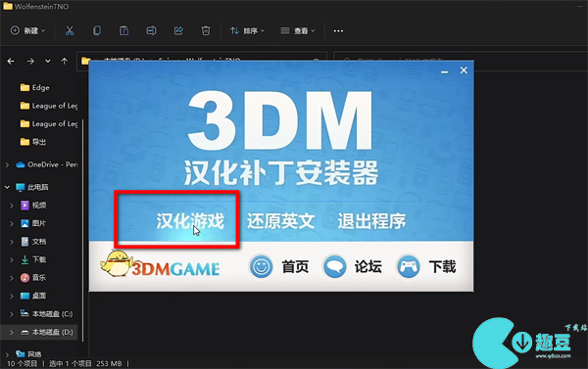Collapse the 此电脑 tree node
The width and height of the screenshot is (588, 369).
[7, 187]
